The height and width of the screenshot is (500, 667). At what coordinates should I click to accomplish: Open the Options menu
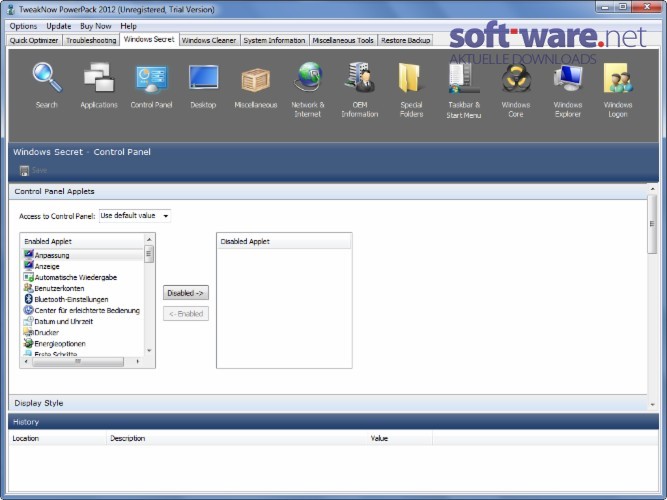(23, 26)
